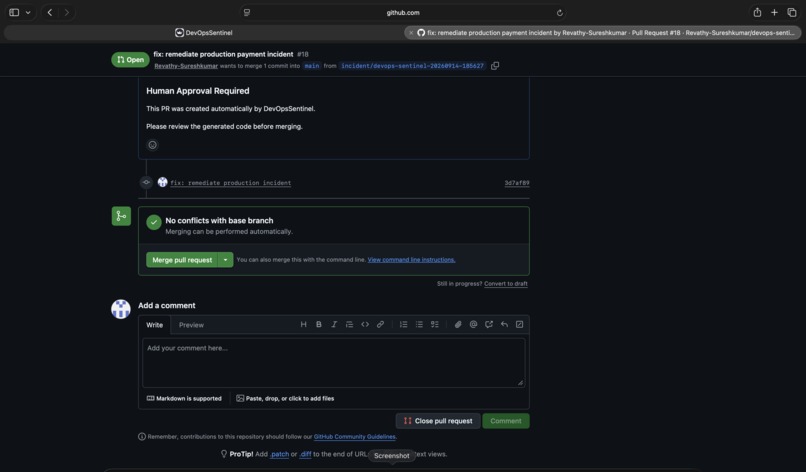The image size is (806, 472).
Task: Click Convert to draft link
Action: point(506,284)
